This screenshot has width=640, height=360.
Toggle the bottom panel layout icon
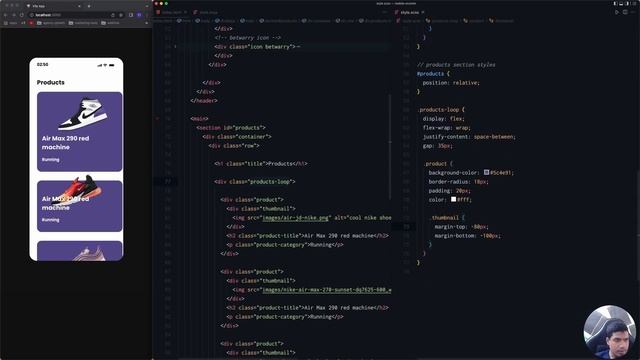click(621, 3)
